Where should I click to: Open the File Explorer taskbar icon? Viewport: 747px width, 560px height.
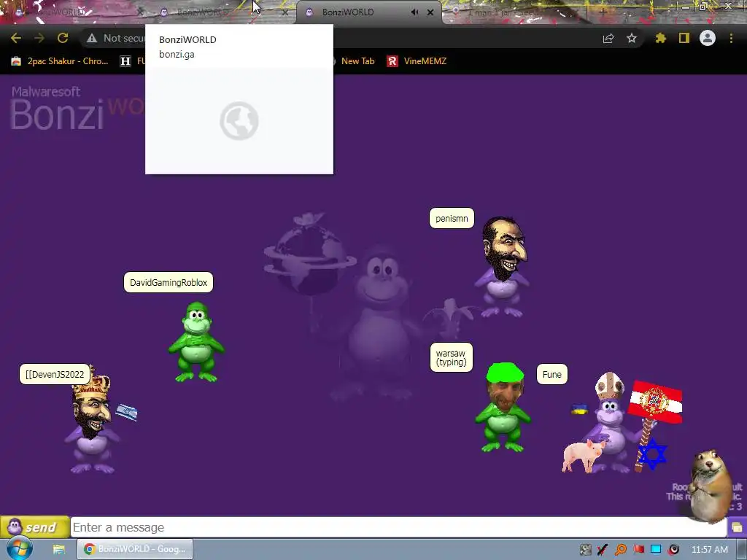[x=58, y=549]
